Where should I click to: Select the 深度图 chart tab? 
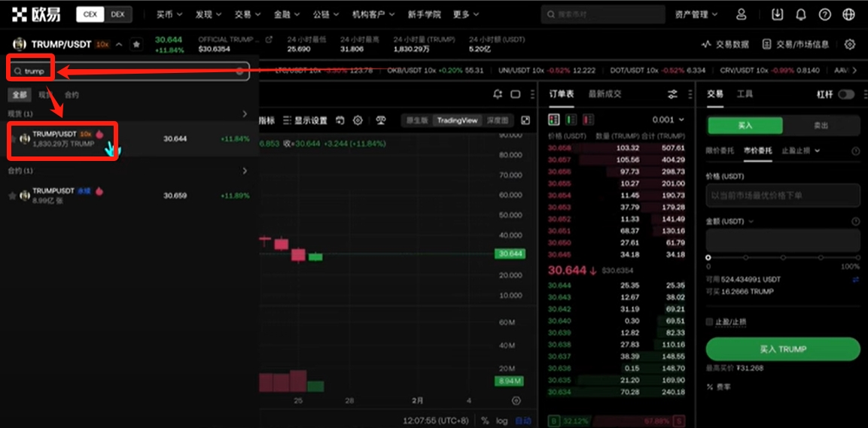pyautogui.click(x=498, y=120)
